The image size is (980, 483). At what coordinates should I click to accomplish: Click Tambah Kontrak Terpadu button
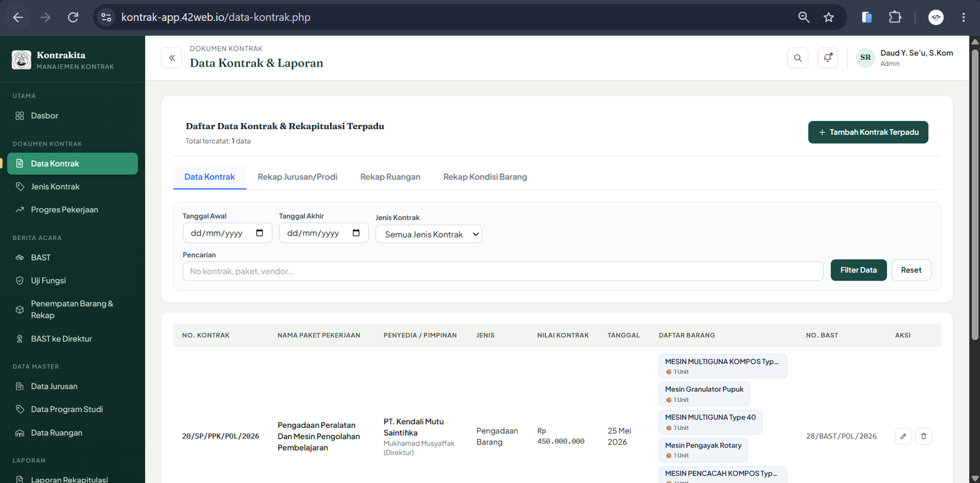point(868,132)
